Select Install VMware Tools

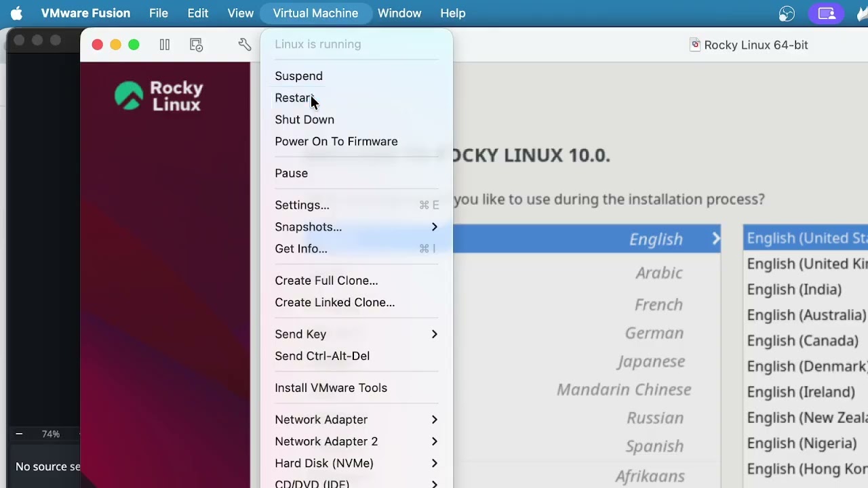point(357,387)
